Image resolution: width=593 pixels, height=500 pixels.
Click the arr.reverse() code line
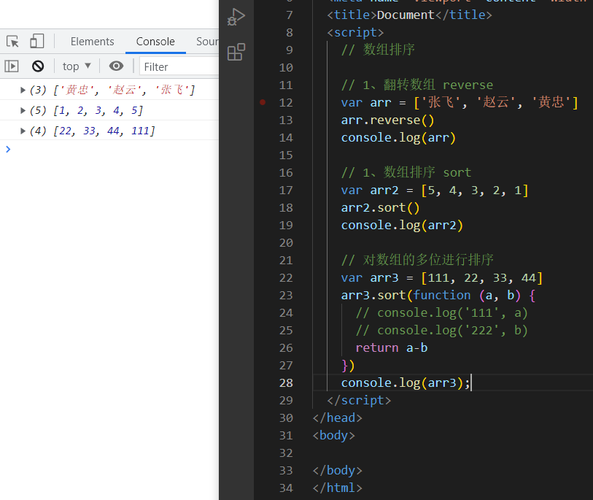pyautogui.click(x=388, y=120)
